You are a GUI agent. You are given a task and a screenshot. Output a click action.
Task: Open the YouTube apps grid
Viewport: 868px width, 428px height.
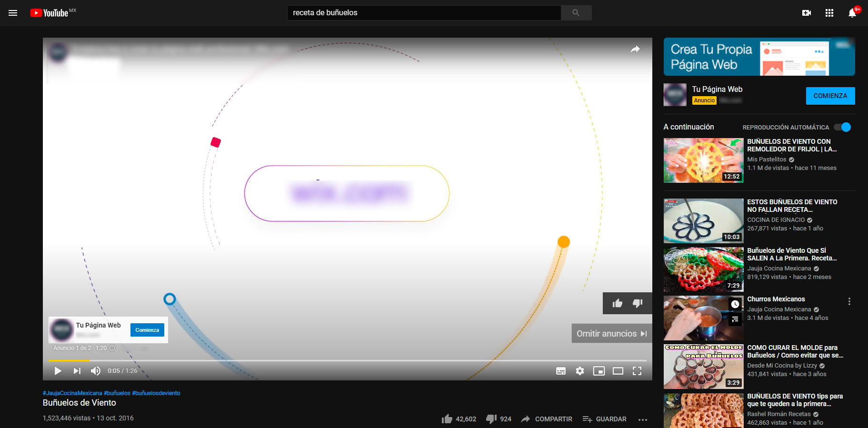[x=829, y=13]
